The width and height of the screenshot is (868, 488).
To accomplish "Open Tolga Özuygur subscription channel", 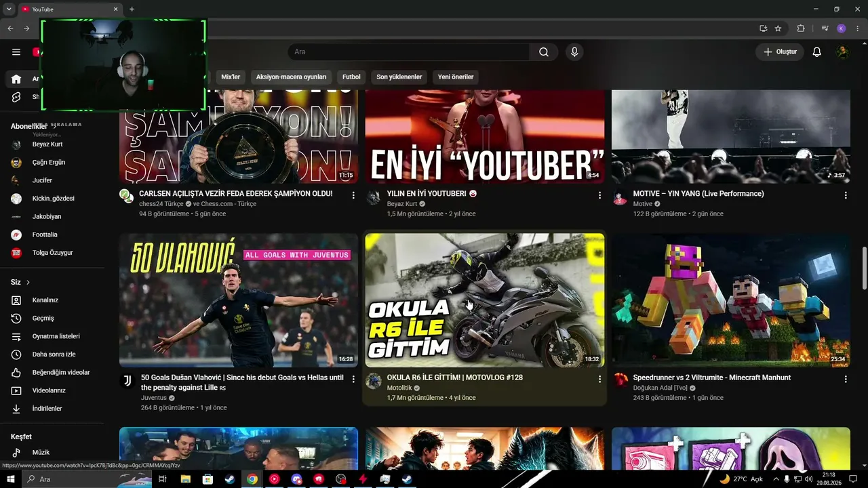I will tap(53, 253).
